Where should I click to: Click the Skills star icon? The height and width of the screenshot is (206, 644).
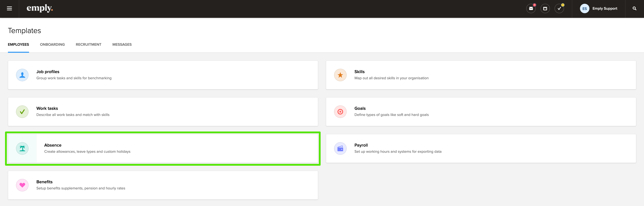click(340, 75)
